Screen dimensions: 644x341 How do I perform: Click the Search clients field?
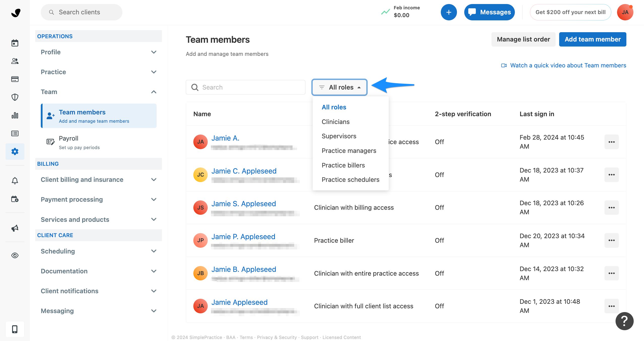[x=82, y=12]
